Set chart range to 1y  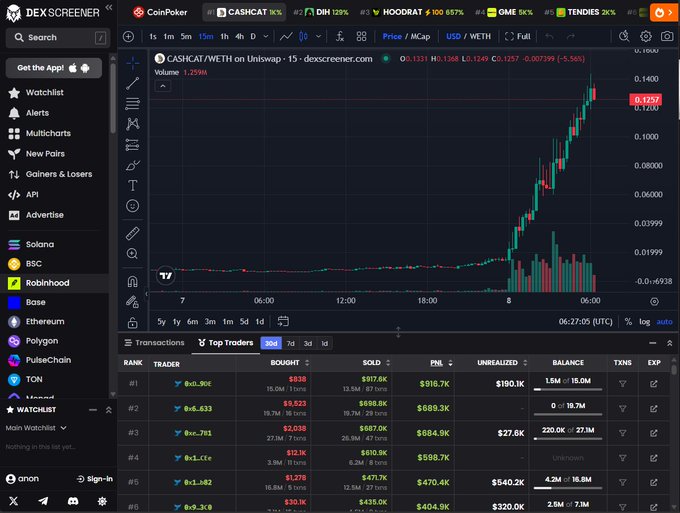[x=177, y=322]
